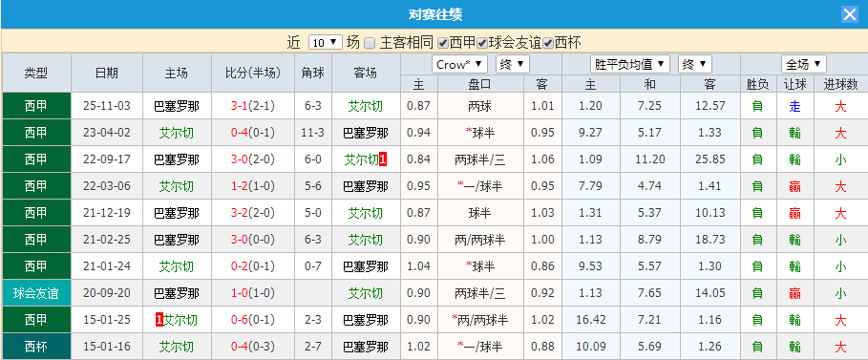Click 巴塞罗那 home team in 25-11-03 row
The image size is (868, 360).
pos(177,106)
